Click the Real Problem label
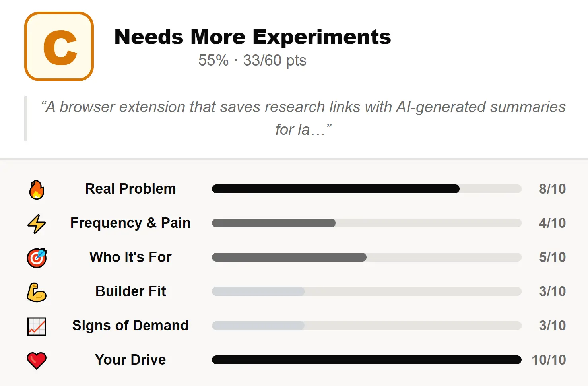Viewport: 588px width, 386px height. pyautogui.click(x=130, y=189)
